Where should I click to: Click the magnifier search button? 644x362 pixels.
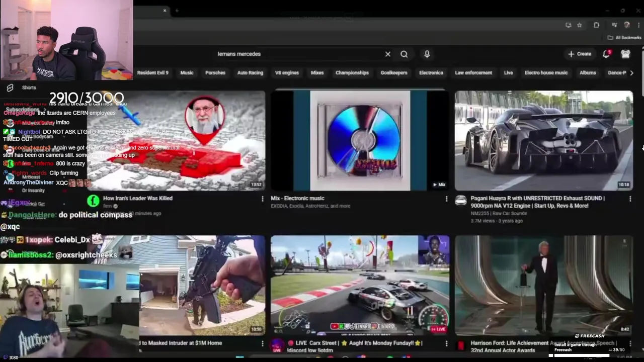click(404, 54)
